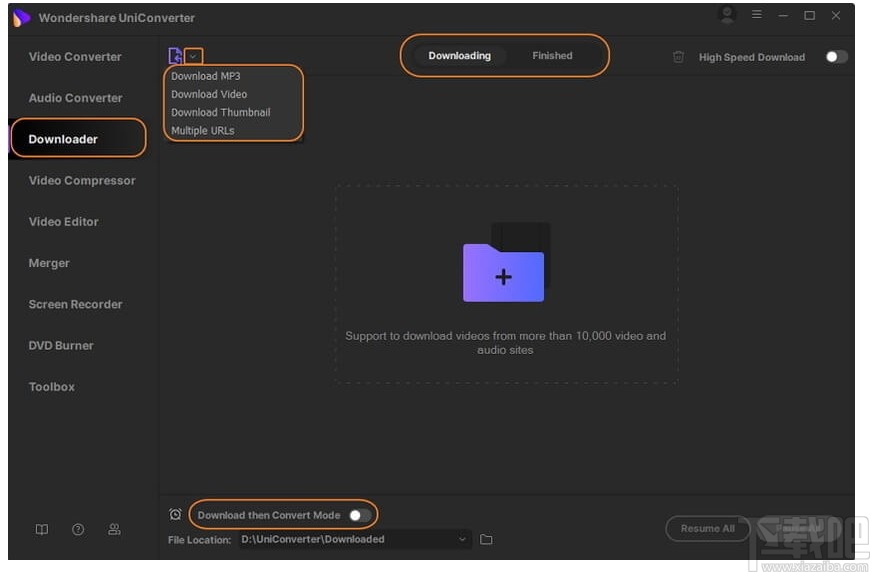The image size is (872, 572).
Task: Open DVD Burner section
Action: coord(61,345)
